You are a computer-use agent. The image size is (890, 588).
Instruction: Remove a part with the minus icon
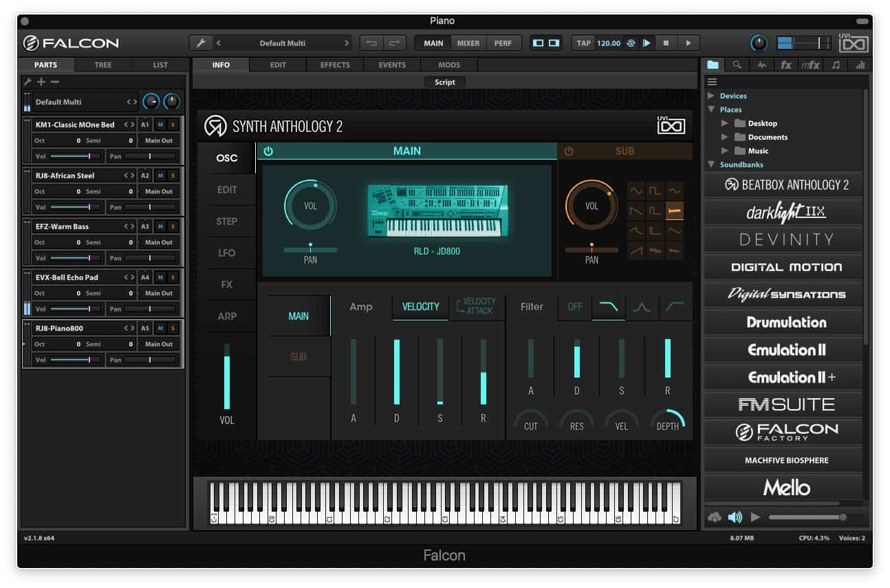(55, 82)
